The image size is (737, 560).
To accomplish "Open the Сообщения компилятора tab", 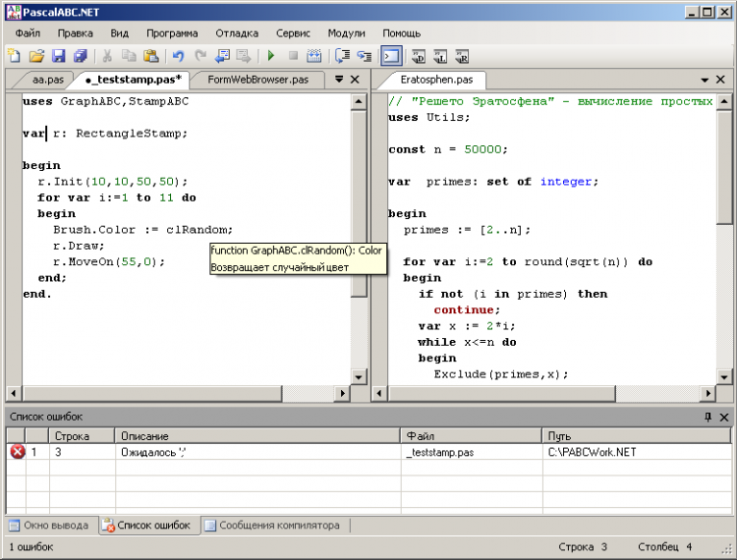I will coord(271,526).
